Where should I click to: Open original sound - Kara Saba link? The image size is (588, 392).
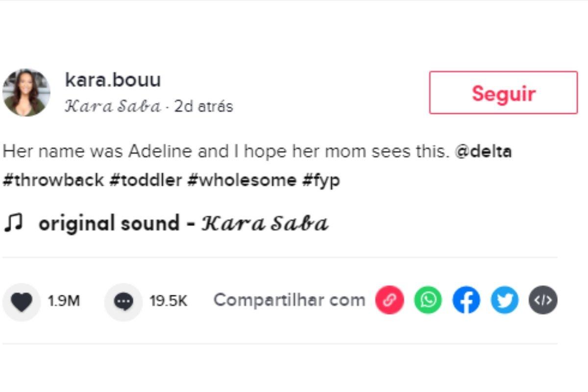pos(183,223)
